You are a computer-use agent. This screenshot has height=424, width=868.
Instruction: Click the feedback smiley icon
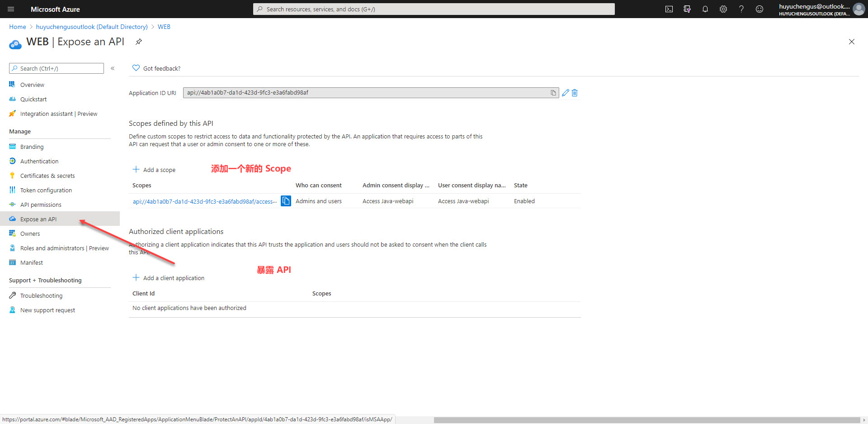point(759,9)
